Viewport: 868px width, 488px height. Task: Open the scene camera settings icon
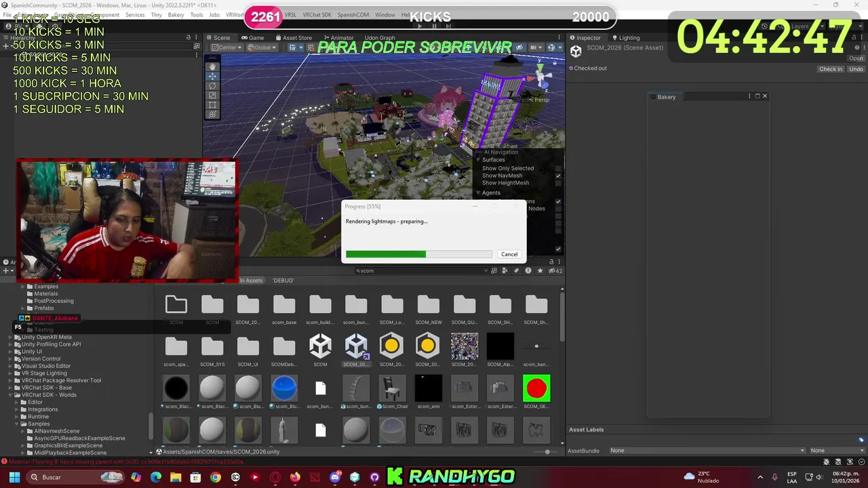click(x=535, y=47)
